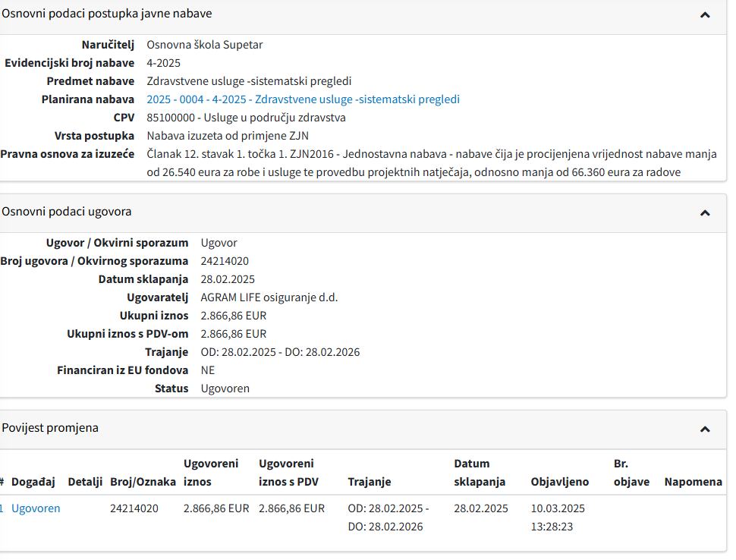Screen dimensions: 736x560
Task: Click the Br. objave column header
Action: pyautogui.click(x=631, y=472)
